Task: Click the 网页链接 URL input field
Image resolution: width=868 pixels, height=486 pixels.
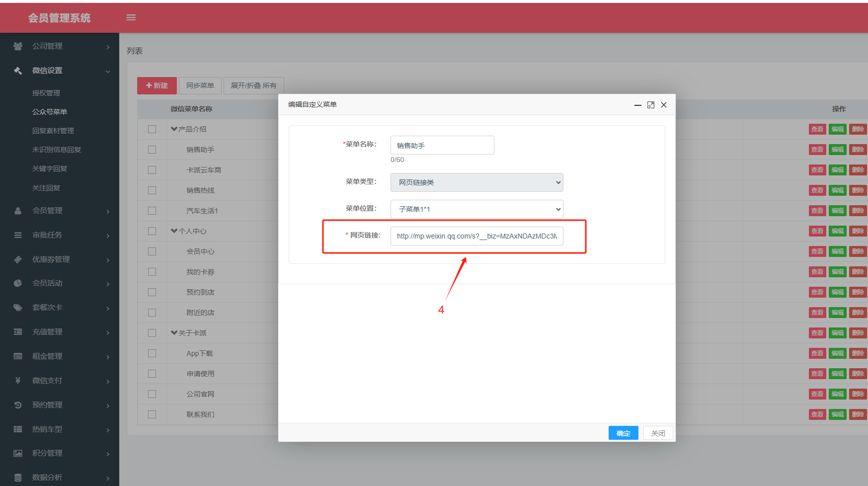Action: (x=476, y=236)
